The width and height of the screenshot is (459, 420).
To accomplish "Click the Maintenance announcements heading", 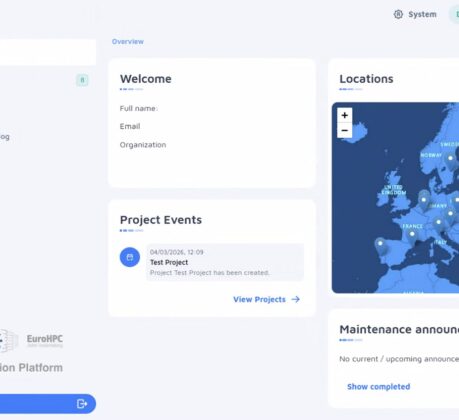I will [x=399, y=329].
